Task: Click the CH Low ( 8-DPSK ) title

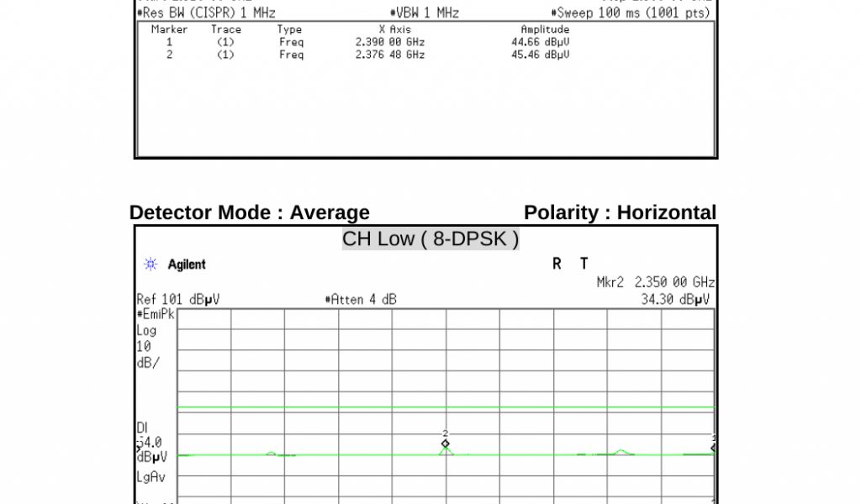Action: pos(430,239)
